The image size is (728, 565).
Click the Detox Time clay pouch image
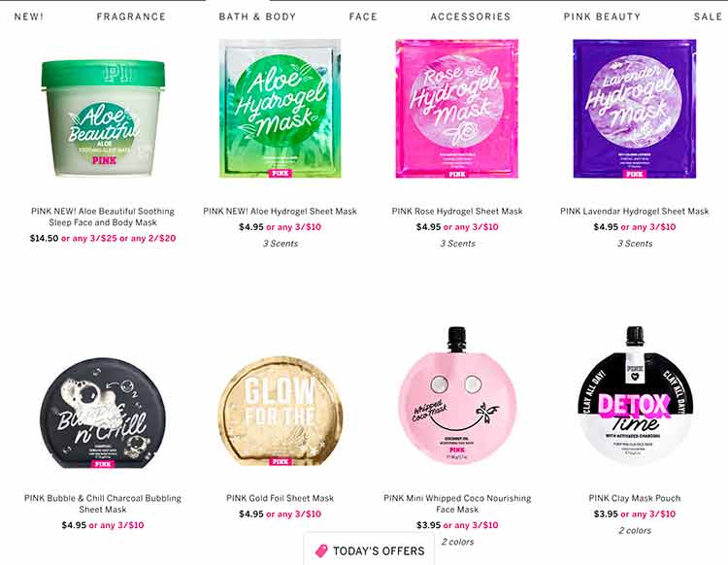[x=634, y=395]
